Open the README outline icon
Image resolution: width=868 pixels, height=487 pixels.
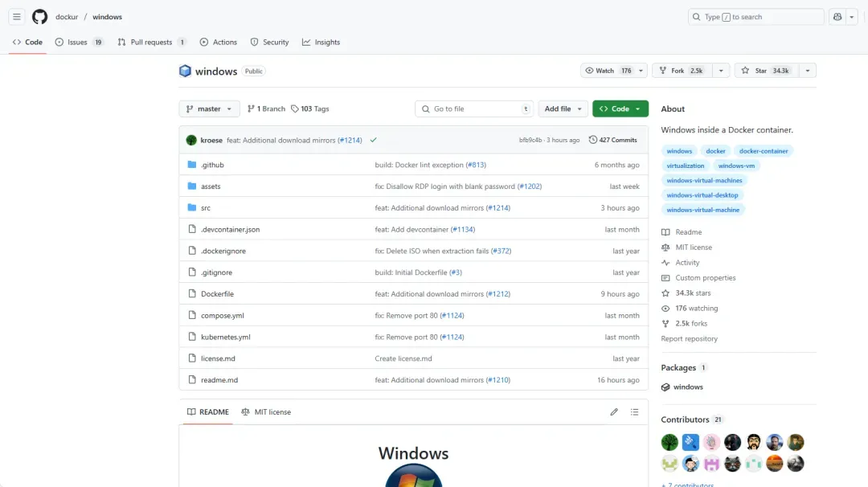coord(634,412)
